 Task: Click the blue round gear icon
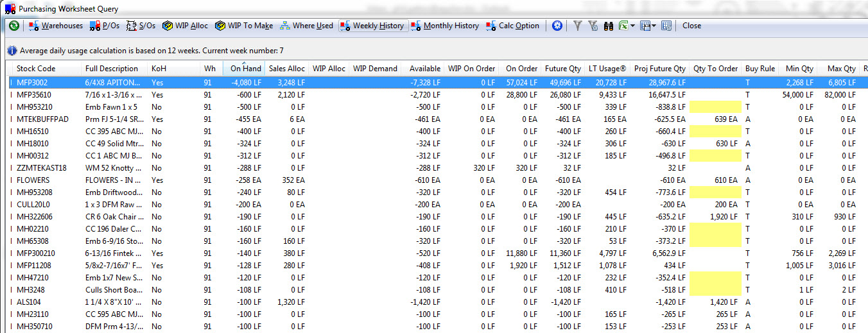[557, 26]
